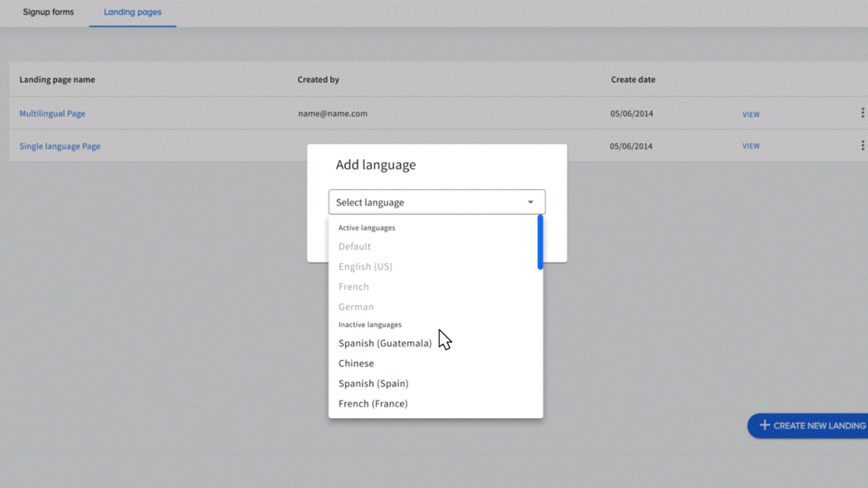Click VIEW in the Single language Page row

coord(750,146)
